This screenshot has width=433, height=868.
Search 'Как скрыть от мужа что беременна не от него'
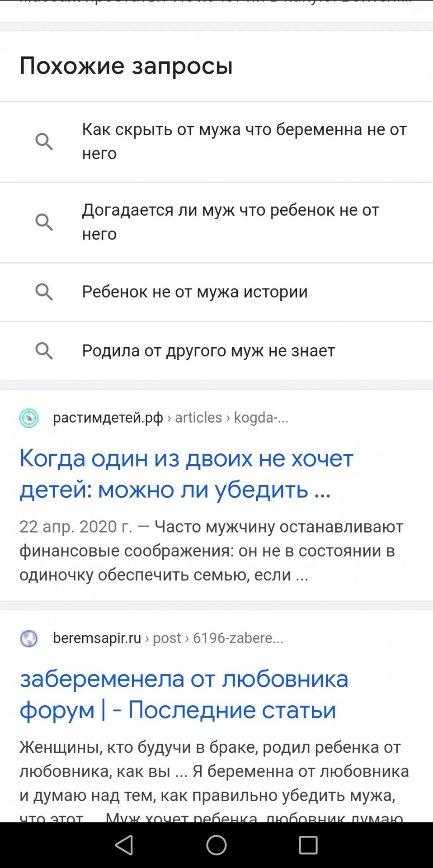tap(244, 142)
